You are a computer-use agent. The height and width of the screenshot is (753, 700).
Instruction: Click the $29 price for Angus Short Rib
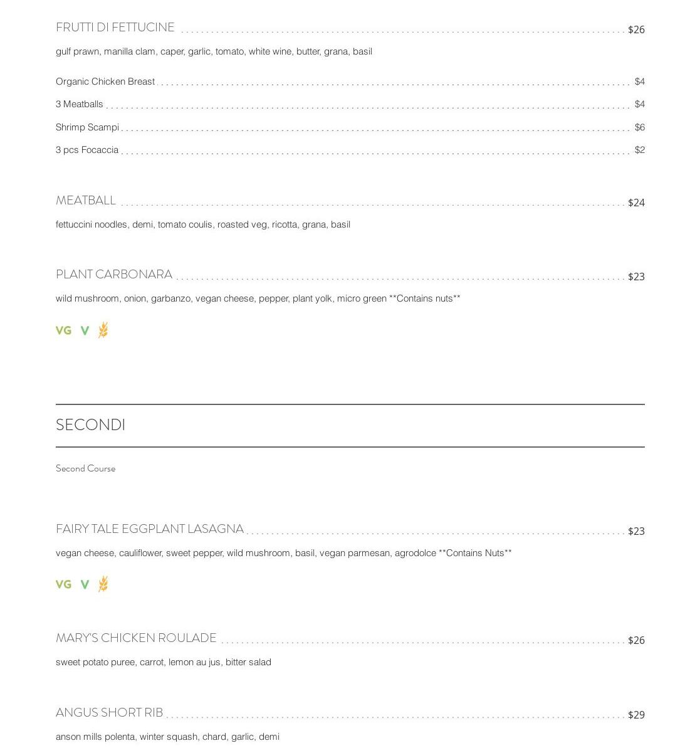pyautogui.click(x=636, y=715)
